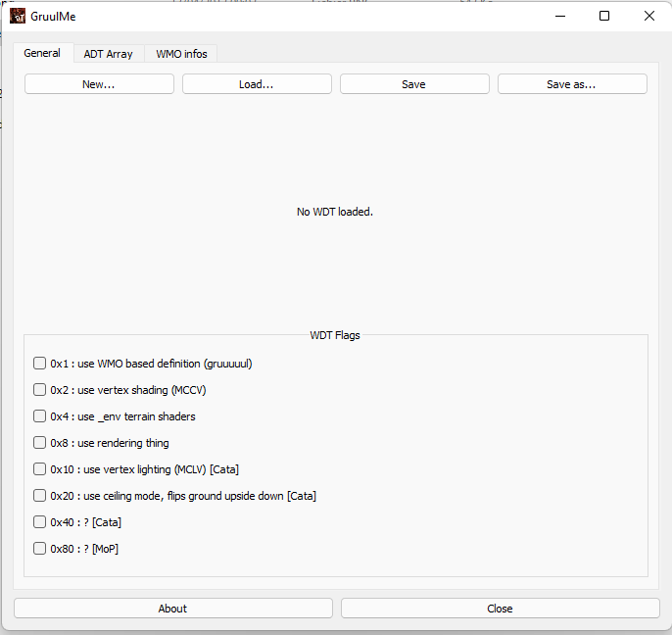The height and width of the screenshot is (635, 672).
Task: Toggle 0x10 vertex lighting (MCLV) checkbox
Action: click(x=40, y=469)
